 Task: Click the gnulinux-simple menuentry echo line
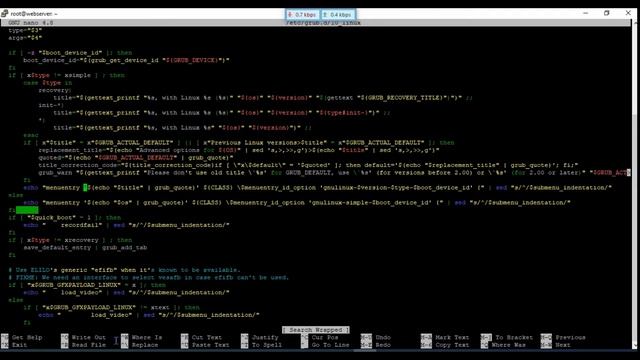click(297, 203)
